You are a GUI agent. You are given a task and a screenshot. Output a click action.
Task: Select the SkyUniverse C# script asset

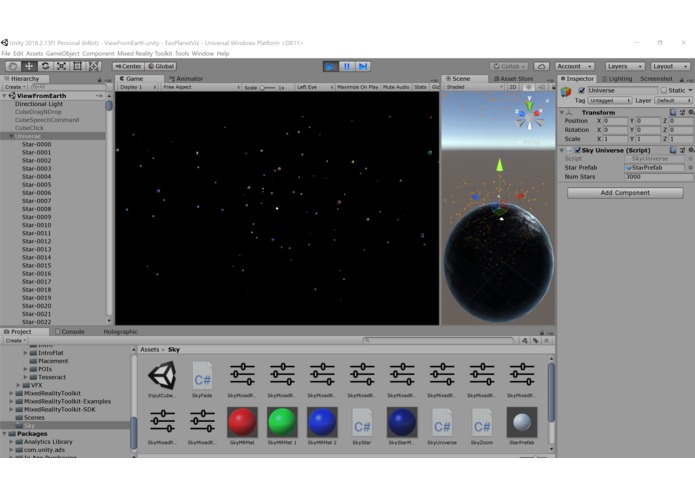(441, 426)
